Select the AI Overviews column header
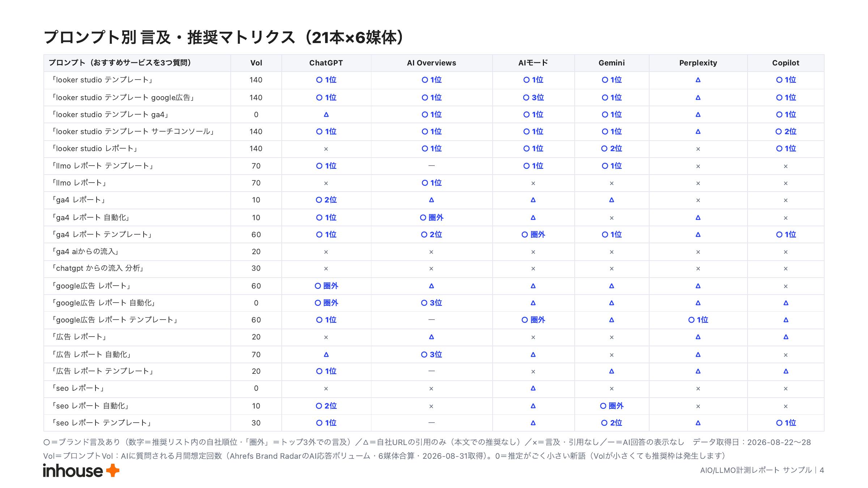 point(431,63)
